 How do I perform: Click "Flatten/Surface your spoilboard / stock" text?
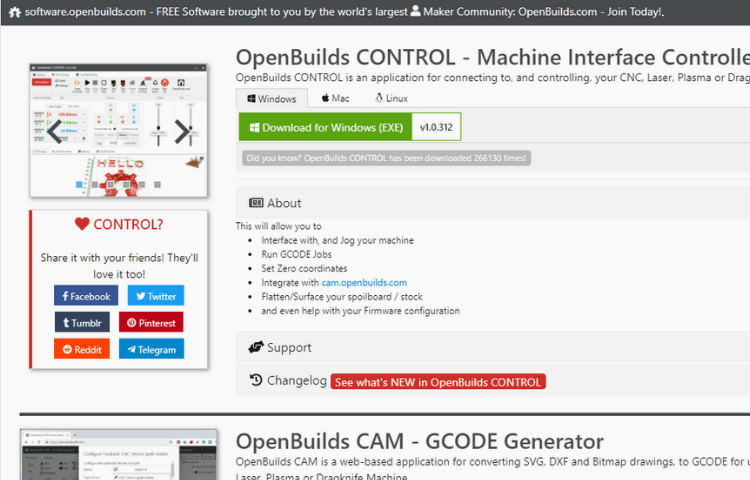(342, 296)
